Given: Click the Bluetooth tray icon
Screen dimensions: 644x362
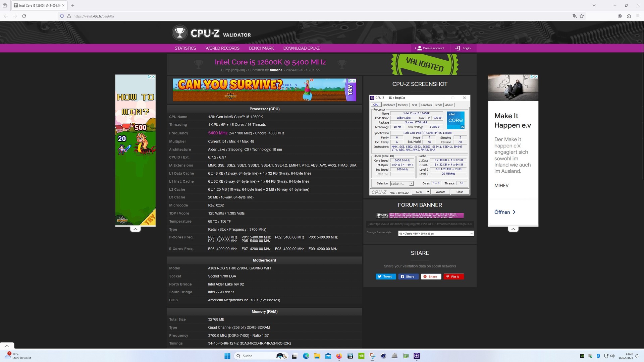Looking at the screenshot, I should point(598,356).
